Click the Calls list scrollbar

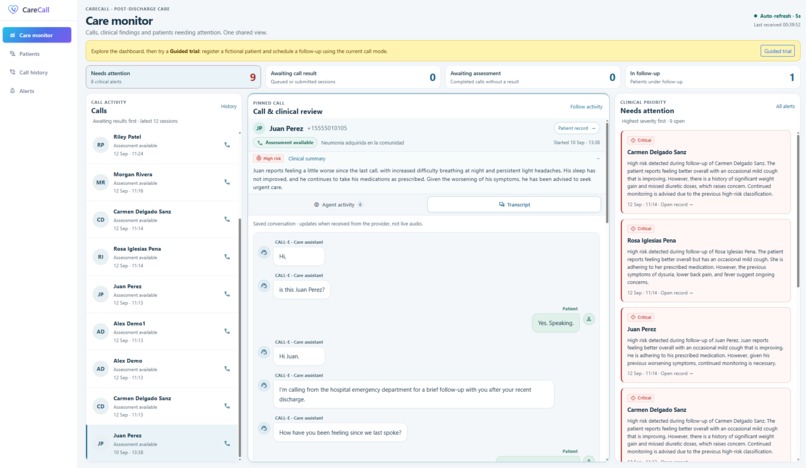[240, 337]
